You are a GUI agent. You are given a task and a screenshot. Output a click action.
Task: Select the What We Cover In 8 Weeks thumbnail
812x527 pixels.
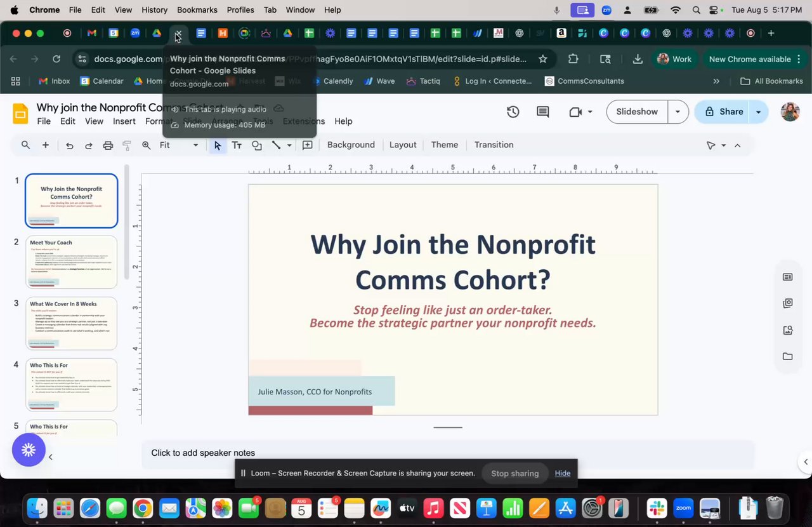tap(72, 324)
